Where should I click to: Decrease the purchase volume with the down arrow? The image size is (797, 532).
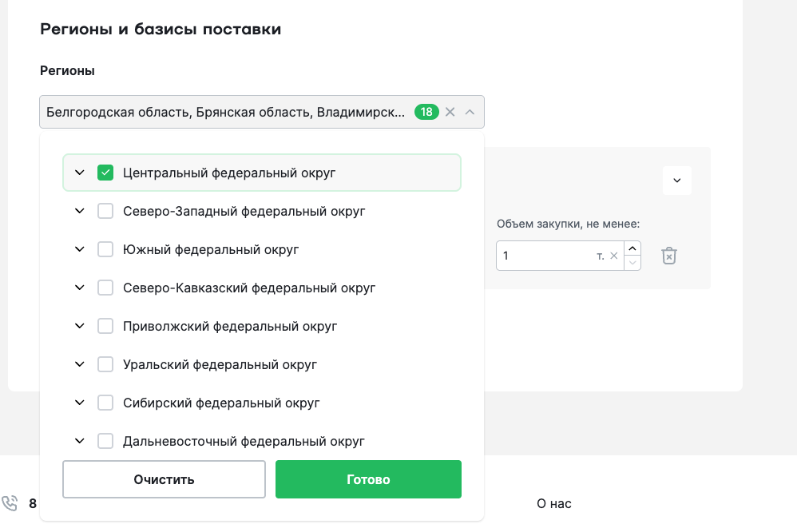632,263
